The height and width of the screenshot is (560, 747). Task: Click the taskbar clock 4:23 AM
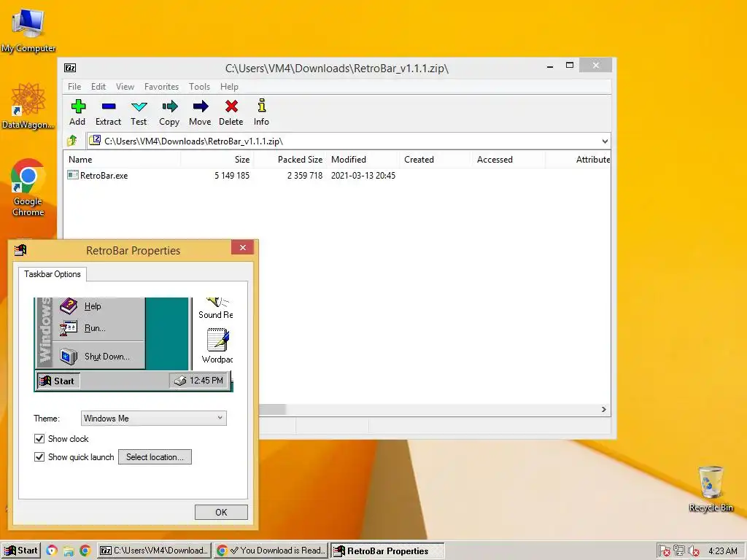click(x=723, y=551)
